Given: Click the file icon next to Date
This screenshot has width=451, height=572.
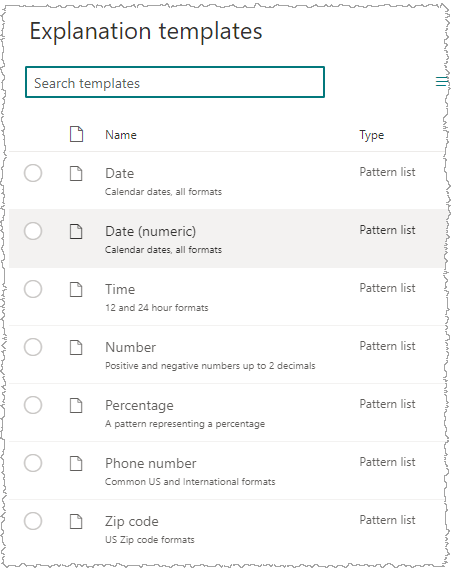Looking at the screenshot, I should tap(76, 173).
